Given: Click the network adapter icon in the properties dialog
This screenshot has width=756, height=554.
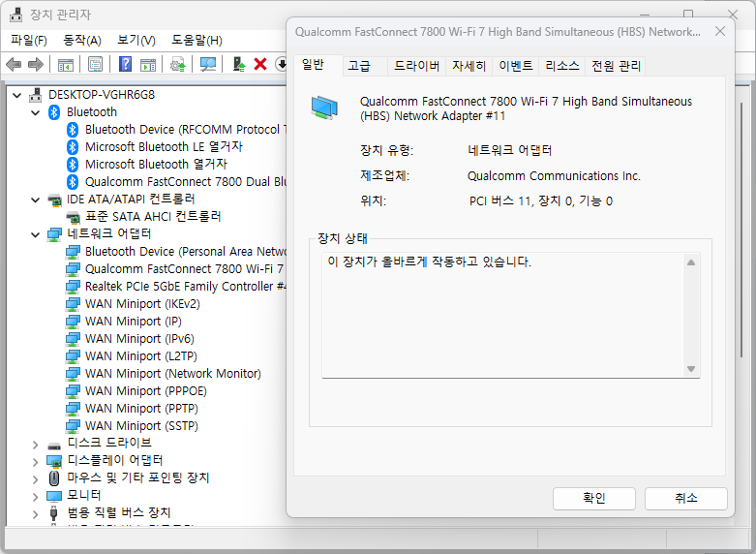Looking at the screenshot, I should pos(324,108).
